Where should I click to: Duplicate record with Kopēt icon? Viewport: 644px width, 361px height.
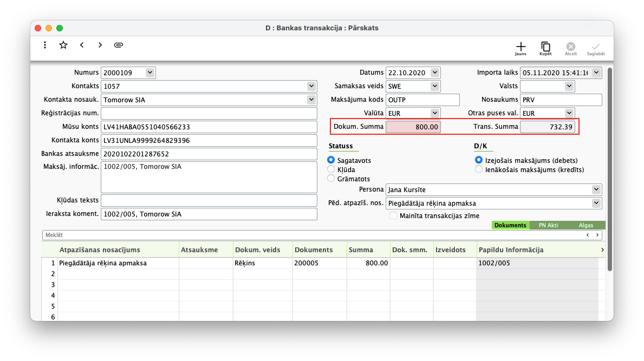545,48
